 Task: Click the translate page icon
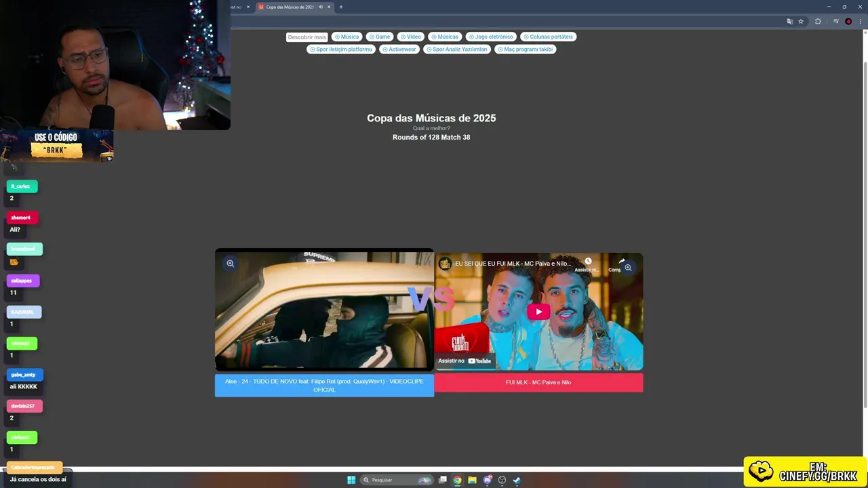tap(789, 22)
